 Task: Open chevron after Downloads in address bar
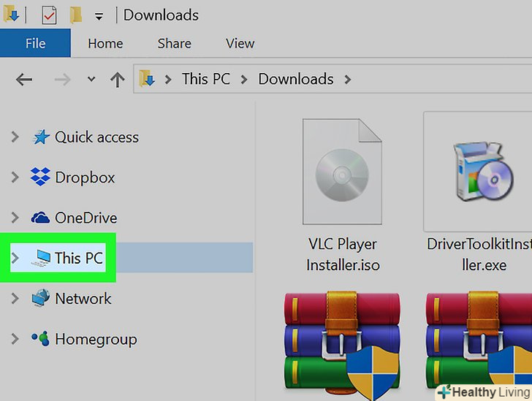pyautogui.click(x=347, y=80)
